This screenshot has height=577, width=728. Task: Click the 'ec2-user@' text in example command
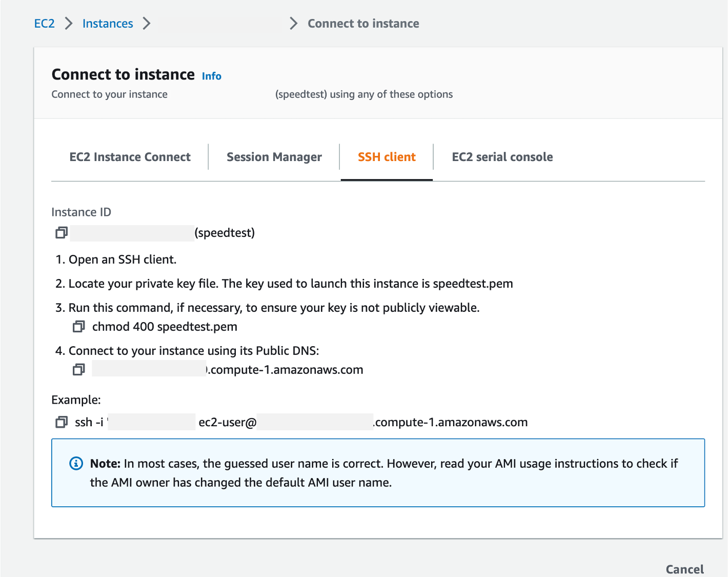(228, 422)
